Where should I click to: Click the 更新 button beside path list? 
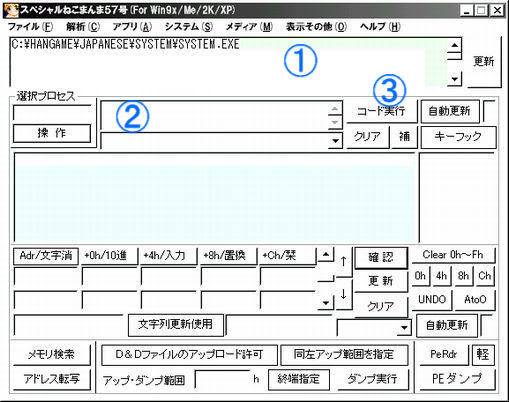(x=484, y=61)
